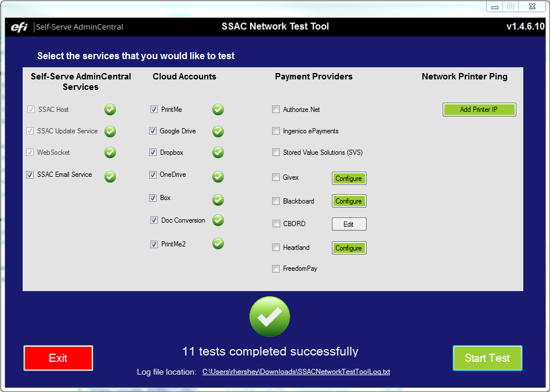This screenshot has width=550, height=392.
Task: Uncheck the OneDrive checkbox
Action: (153, 175)
